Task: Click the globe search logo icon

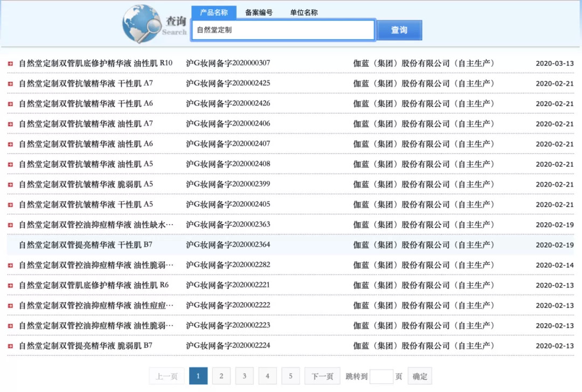Action: [141, 24]
